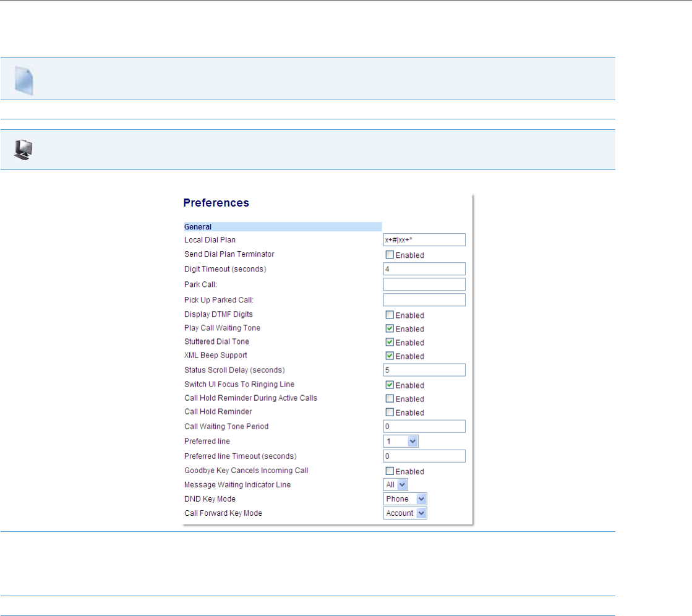692x616 pixels.
Task: Open Call Forward Key Mode dropdown
Action: 405,513
